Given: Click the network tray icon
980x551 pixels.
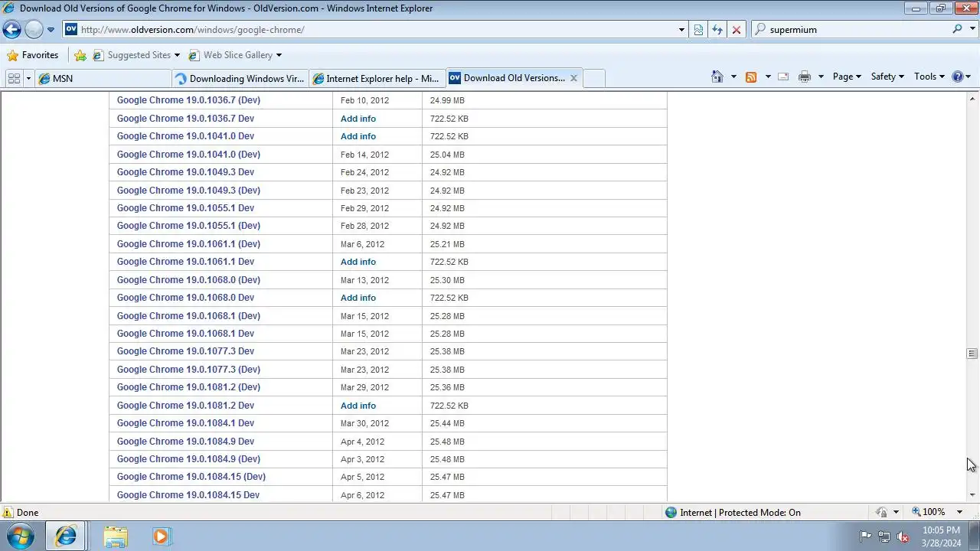Looking at the screenshot, I should coord(884,536).
